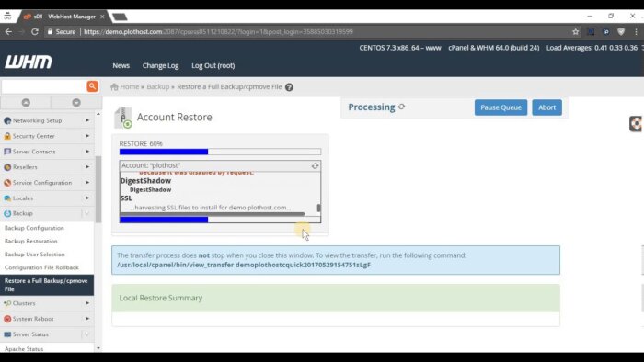Click the orange search button in sidebar
This screenshot has height=362, width=644.
click(92, 86)
